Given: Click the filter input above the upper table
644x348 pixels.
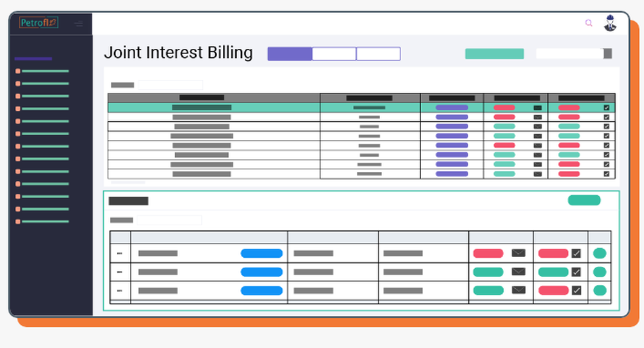Looking at the screenshot, I should coord(170,84).
